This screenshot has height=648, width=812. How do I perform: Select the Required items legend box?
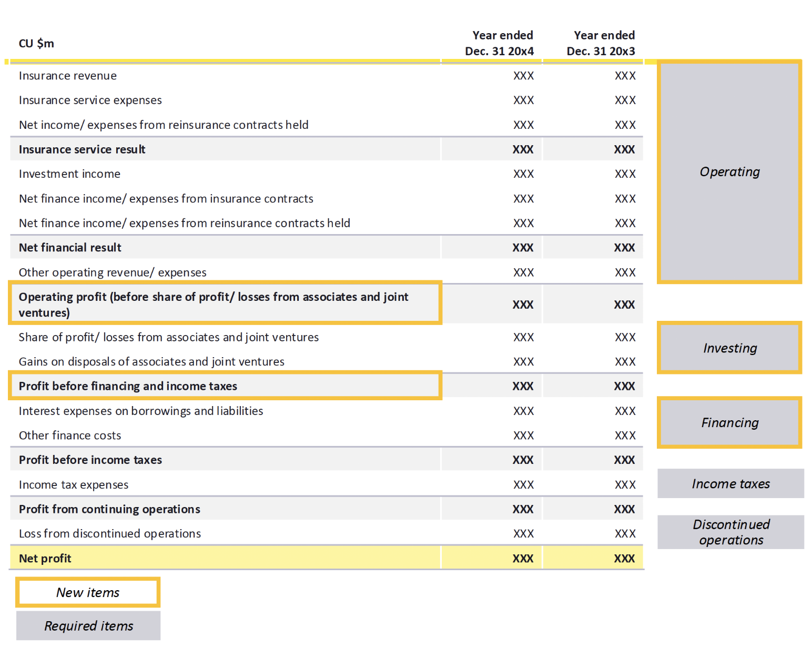point(88,626)
